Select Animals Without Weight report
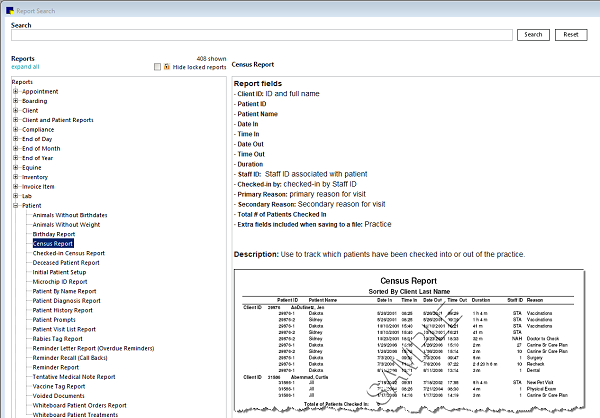 (66, 225)
